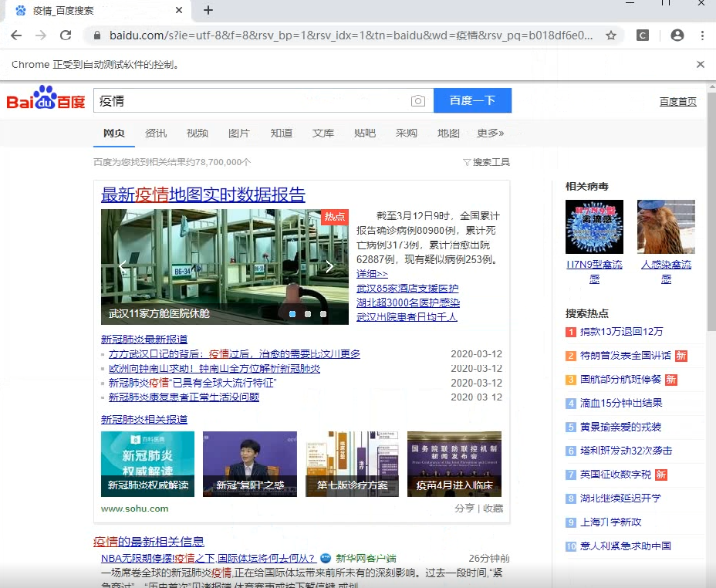This screenshot has height=588, width=716.
Task: Open the NBA无限期停摆 news link
Action: click(208, 559)
